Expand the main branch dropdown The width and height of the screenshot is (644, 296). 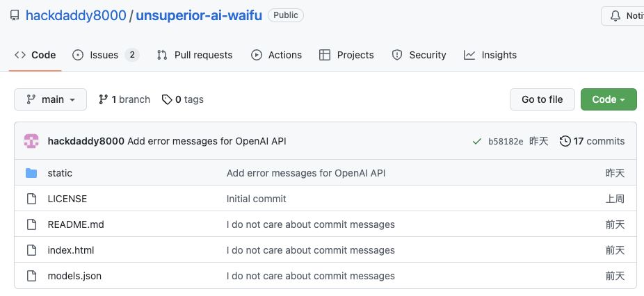click(x=50, y=99)
